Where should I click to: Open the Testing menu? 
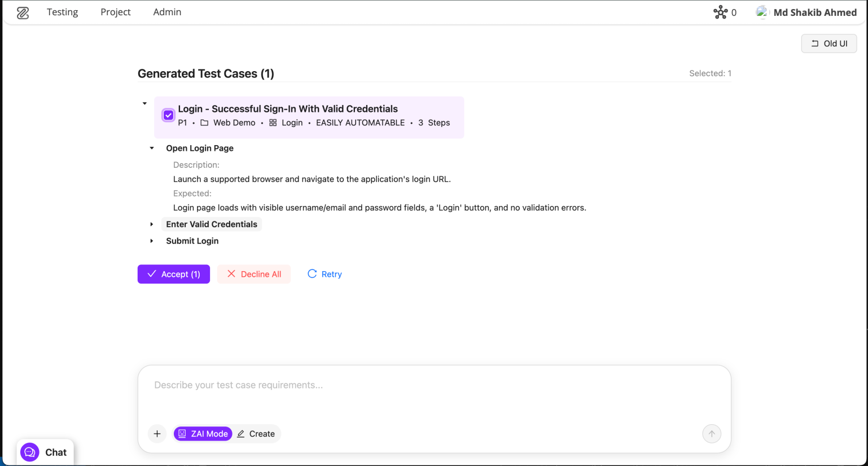[x=62, y=12]
